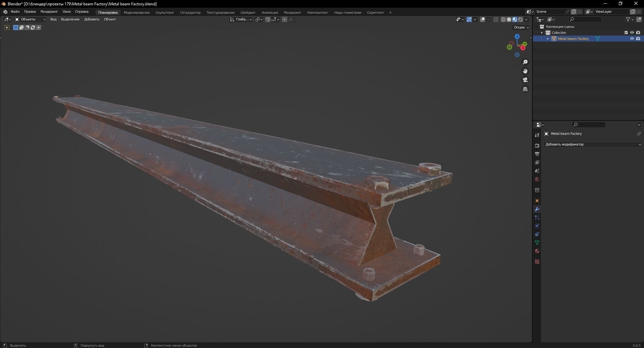Image resolution: width=644 pixels, height=348 pixels.
Task: Toggle Collection exclude checkbox in outliner
Action: [x=626, y=33]
